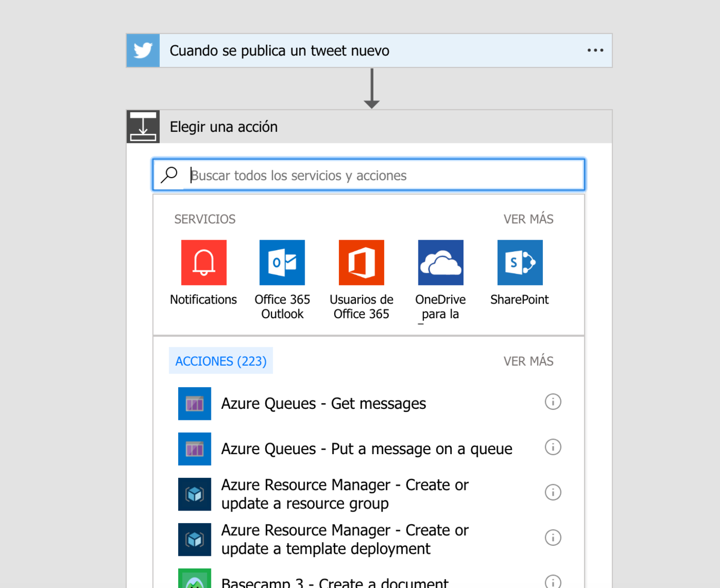Viewport: 720px width, 588px height.
Task: Click the Basecamp 3 icon
Action: [x=194, y=579]
